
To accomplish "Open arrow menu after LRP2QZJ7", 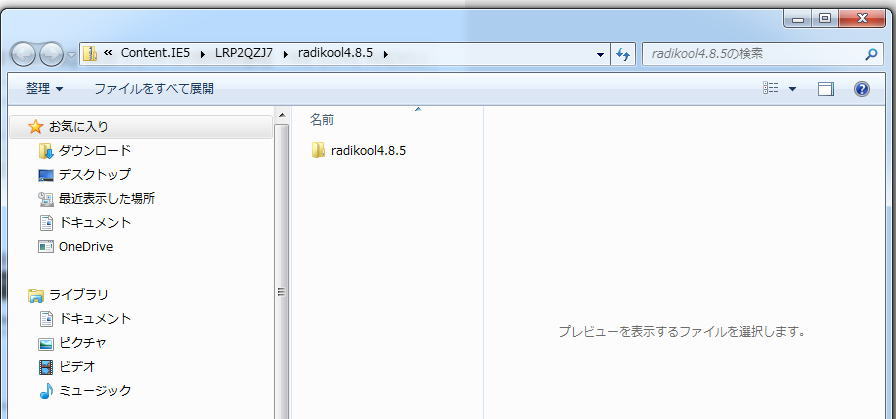I will point(286,54).
